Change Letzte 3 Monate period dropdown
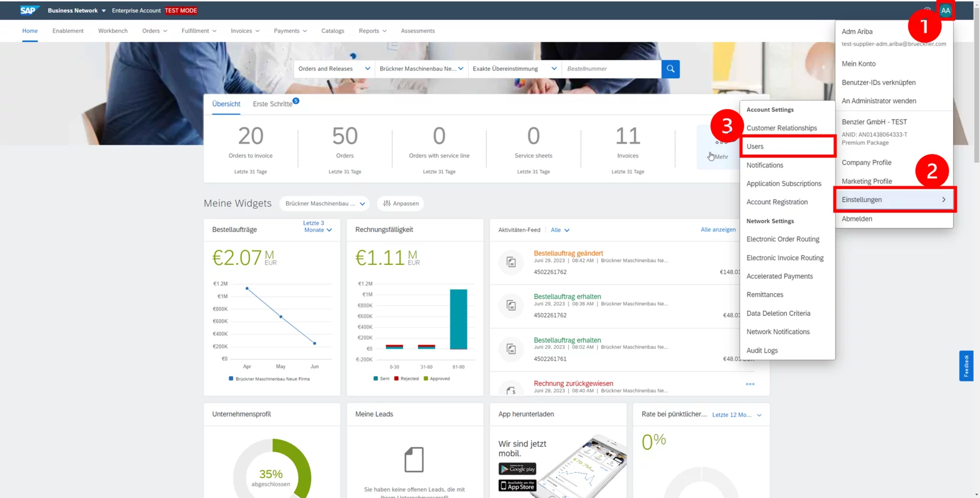The image size is (980, 498). tap(317, 226)
